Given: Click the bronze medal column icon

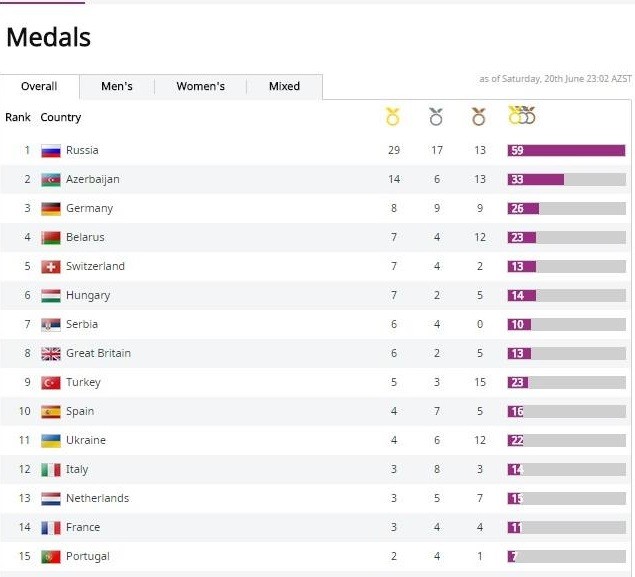Looking at the screenshot, I should (x=478, y=117).
